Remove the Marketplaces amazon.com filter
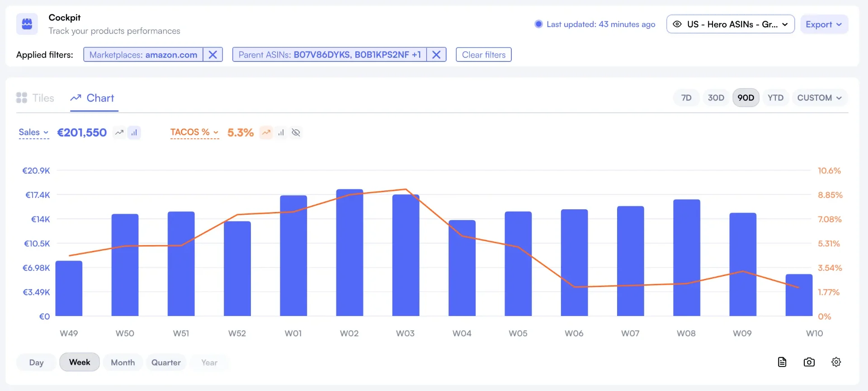 coord(212,55)
